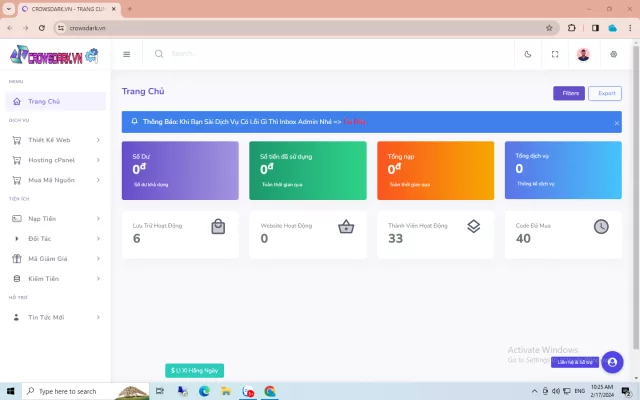Open the browser side panel icon
The width and height of the screenshot is (640, 400).
coord(596,28)
